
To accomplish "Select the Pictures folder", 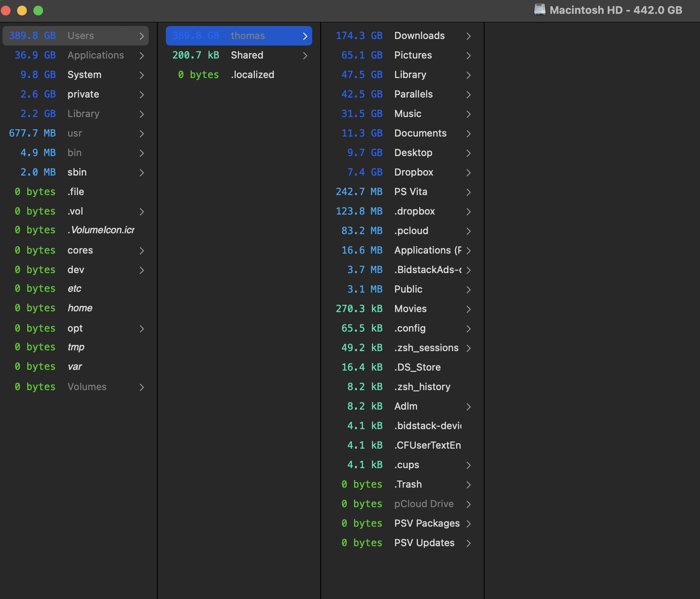I will click(x=413, y=55).
